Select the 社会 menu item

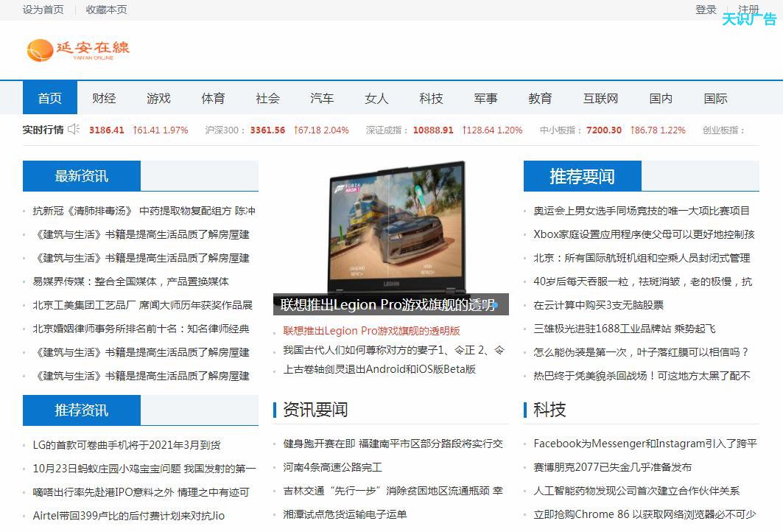pos(267,98)
